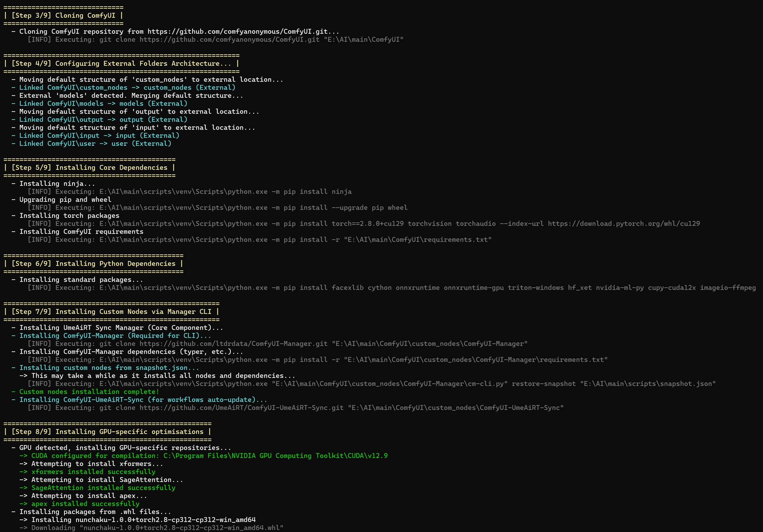Click the 'apex installed successfully' line

tap(85, 504)
